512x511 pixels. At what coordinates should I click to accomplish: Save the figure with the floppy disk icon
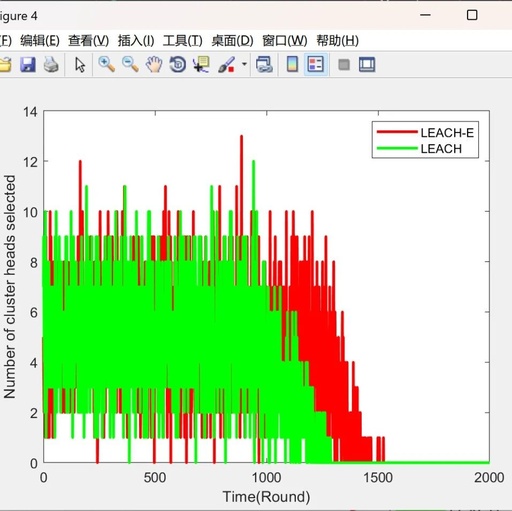click(x=28, y=64)
